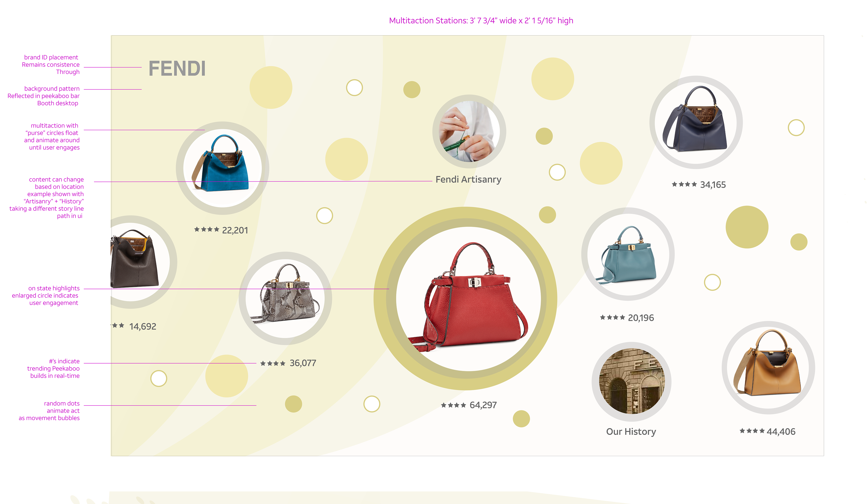
Task: Open the Our History building photo
Action: coord(631,381)
